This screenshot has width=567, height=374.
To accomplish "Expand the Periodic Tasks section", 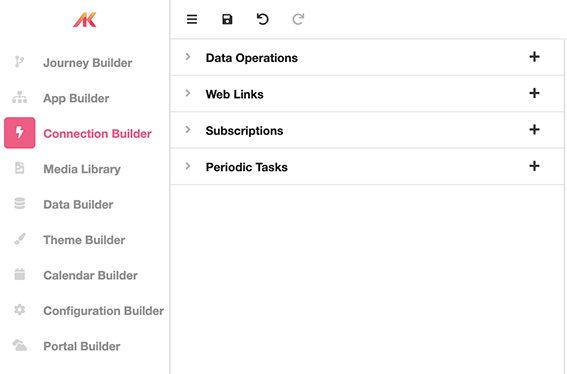I will click(x=188, y=166).
